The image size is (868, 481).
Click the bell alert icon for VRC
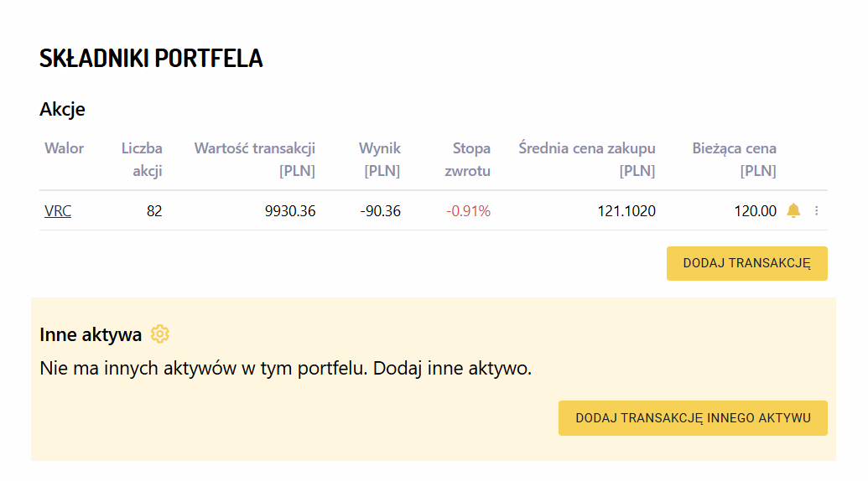[x=793, y=211]
